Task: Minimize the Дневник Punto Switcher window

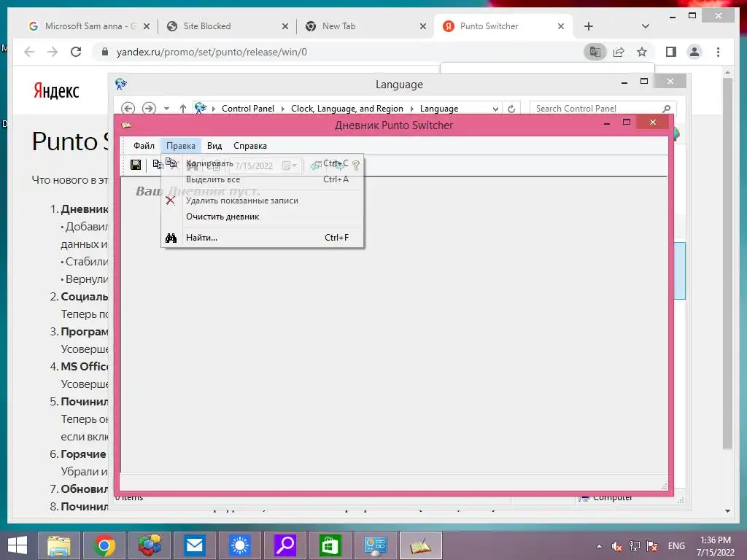Action: 607,123
